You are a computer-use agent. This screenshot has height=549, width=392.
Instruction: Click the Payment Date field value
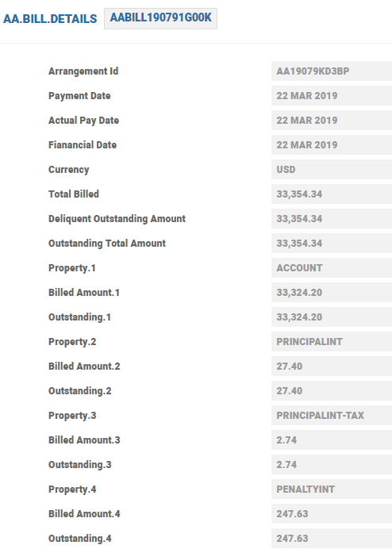(332, 95)
